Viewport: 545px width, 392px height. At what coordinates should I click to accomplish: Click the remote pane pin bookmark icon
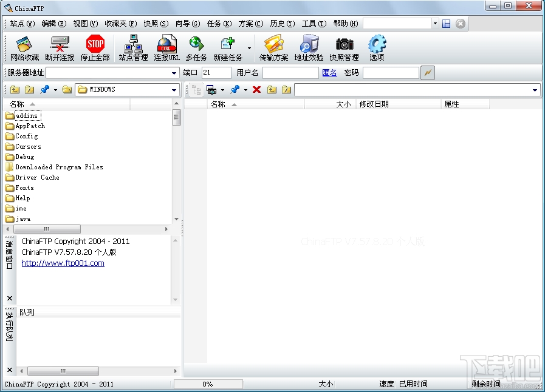click(x=235, y=90)
